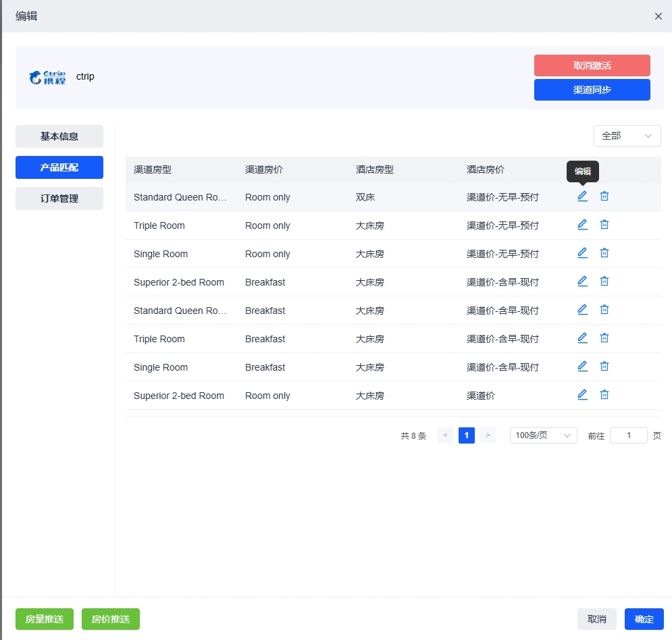Expand the 100条/页 page size selector
The height and width of the screenshot is (640, 672).
pos(543,435)
